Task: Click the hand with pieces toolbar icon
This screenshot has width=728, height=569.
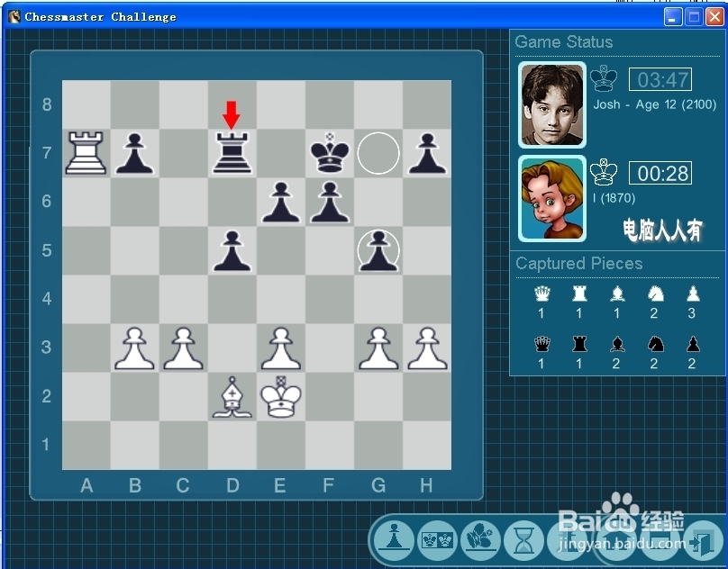Action: point(480,539)
